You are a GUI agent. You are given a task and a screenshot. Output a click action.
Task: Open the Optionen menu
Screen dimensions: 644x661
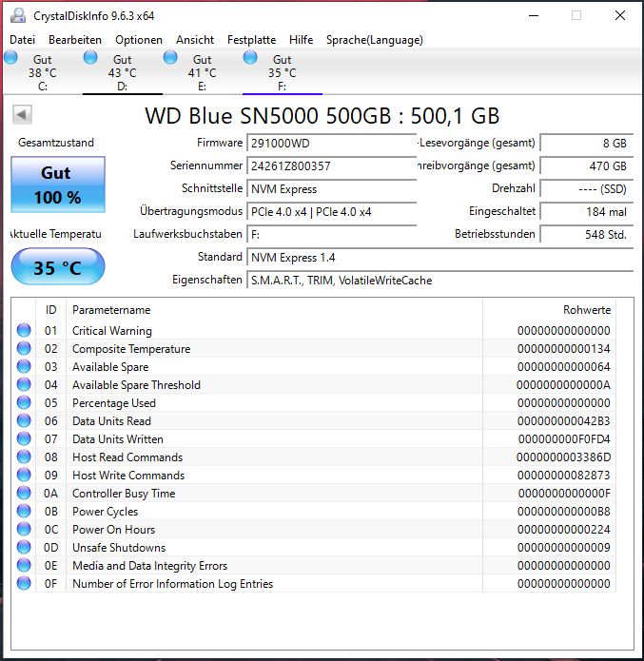pyautogui.click(x=139, y=40)
